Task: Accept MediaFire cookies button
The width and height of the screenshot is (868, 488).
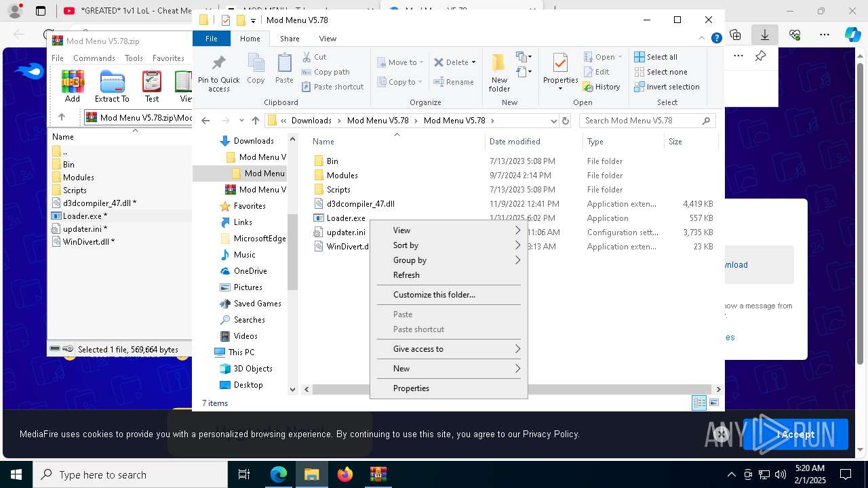Action: click(795, 434)
